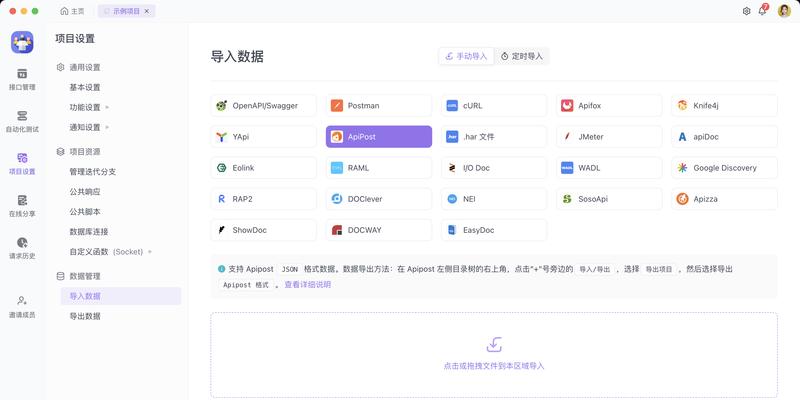Open settings gear in title bar
The height and width of the screenshot is (400, 800).
[746, 11]
